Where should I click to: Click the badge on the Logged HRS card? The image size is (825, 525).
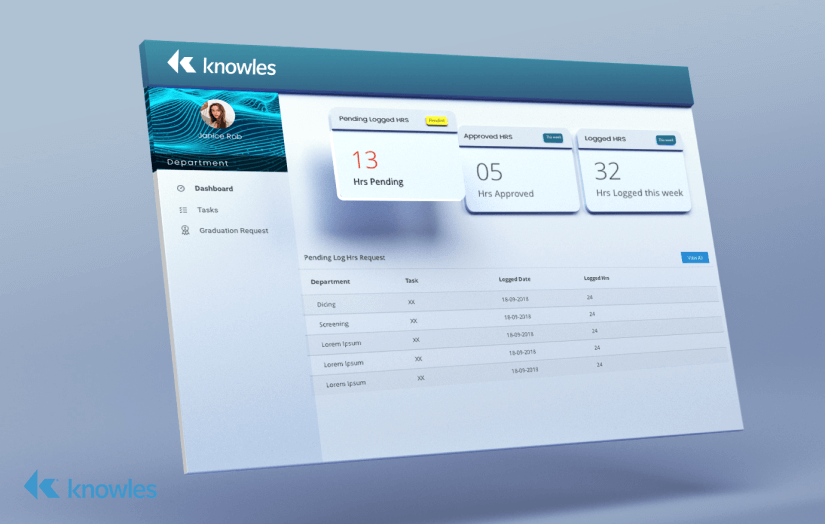pos(666,140)
